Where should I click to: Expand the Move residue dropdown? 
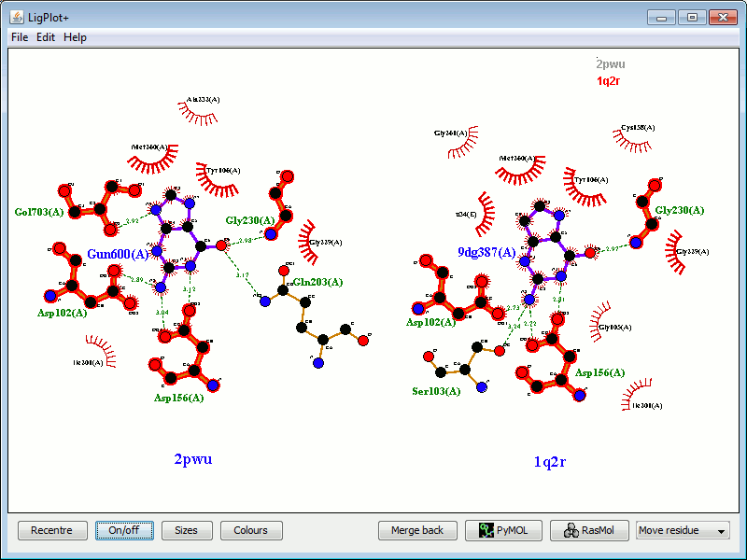click(683, 530)
